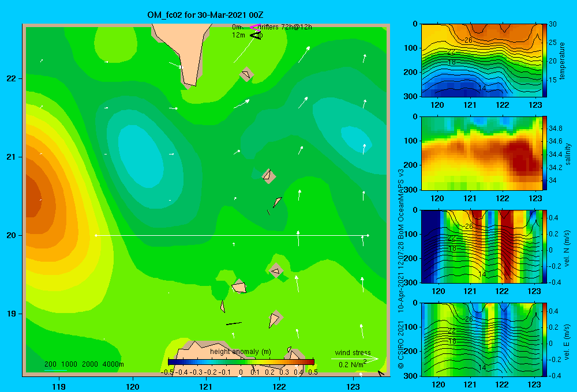577x392 pixels.
Task: Open the salinity cross-section panel
Action: click(x=482, y=153)
